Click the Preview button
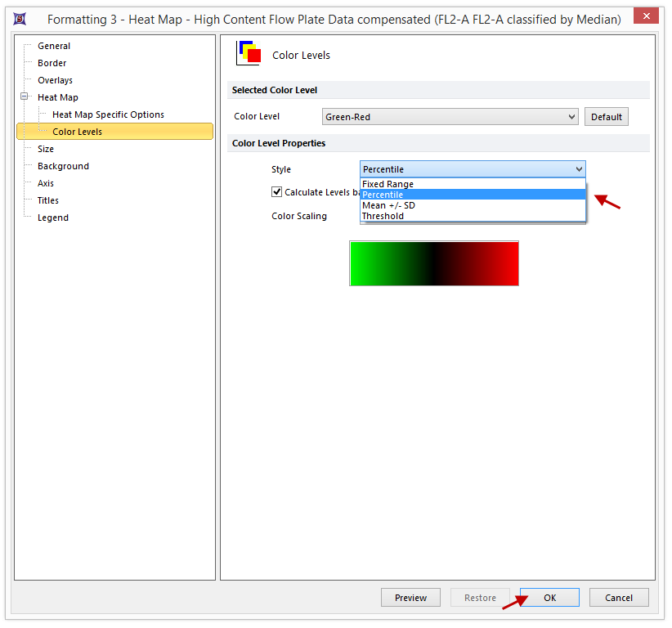672x628 pixels. point(410,598)
